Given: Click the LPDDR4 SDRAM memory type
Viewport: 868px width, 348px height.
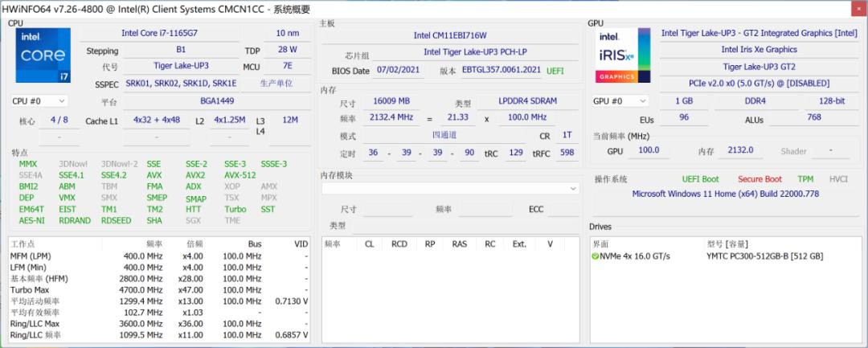Looking at the screenshot, I should pos(528,101).
